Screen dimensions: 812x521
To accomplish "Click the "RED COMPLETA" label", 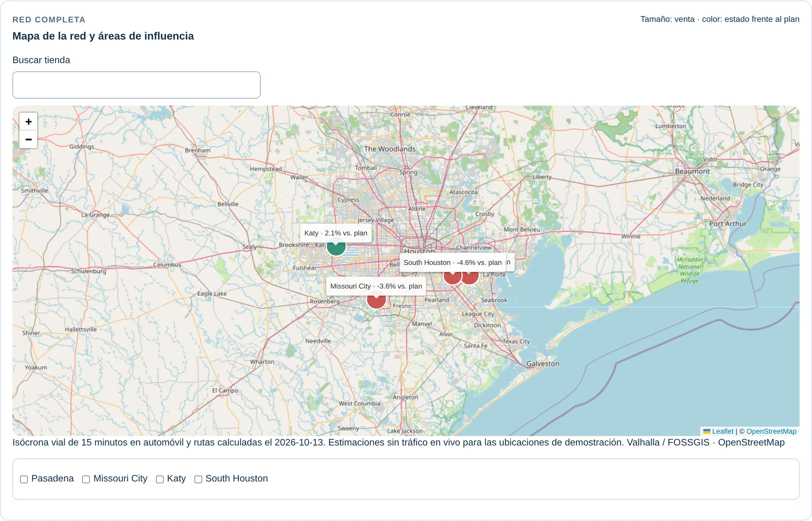I will (x=49, y=20).
